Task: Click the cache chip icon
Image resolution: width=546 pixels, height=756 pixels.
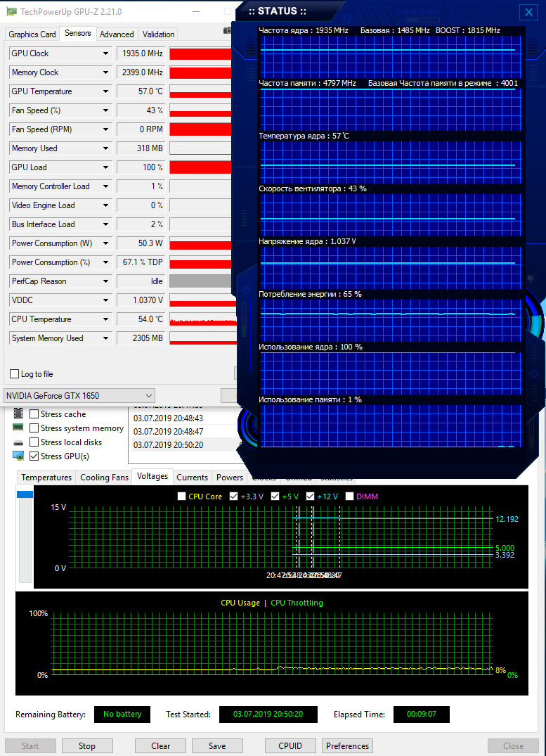Action: [18, 414]
